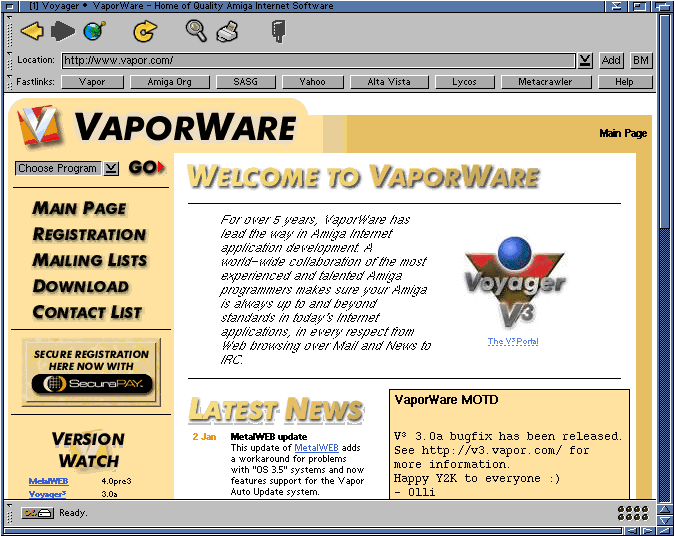Viewport: 674px width, 536px height.
Task: Open the home globe icon
Action: pos(94,31)
